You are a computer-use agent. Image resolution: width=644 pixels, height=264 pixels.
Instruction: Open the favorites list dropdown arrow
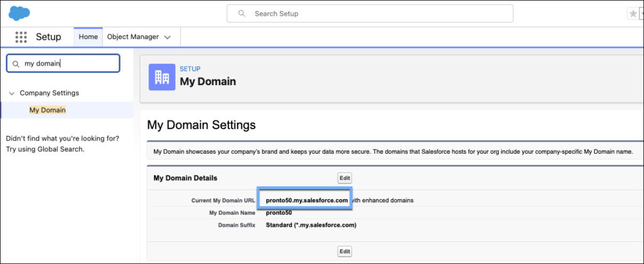pyautogui.click(x=641, y=14)
